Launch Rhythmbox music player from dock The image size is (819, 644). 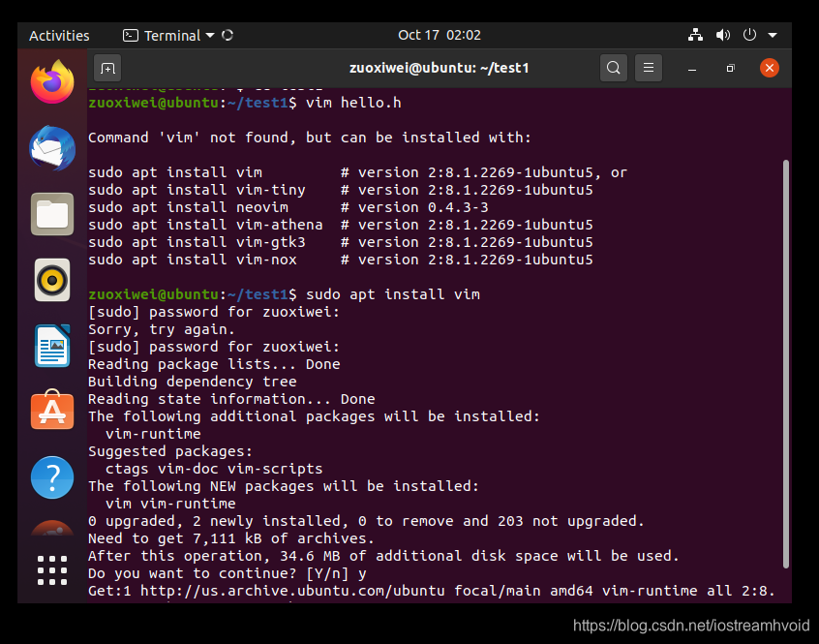pos(52,280)
